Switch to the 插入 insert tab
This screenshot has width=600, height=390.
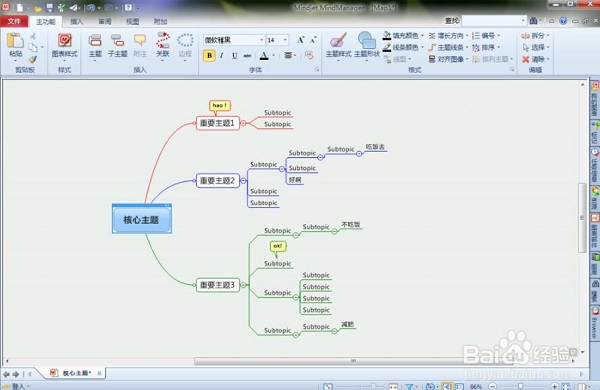pyautogui.click(x=77, y=22)
